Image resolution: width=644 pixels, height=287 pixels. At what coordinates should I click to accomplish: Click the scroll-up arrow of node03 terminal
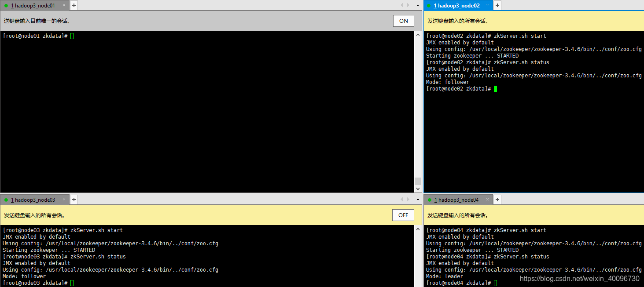418,229
